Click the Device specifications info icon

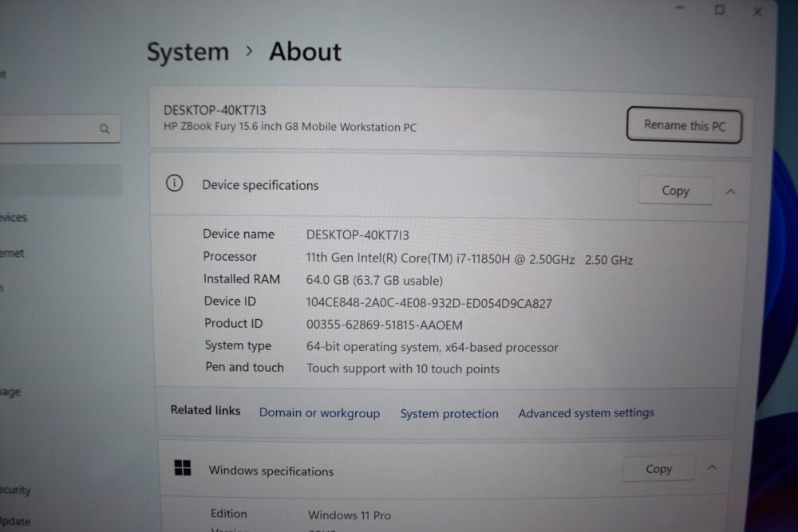tap(174, 183)
